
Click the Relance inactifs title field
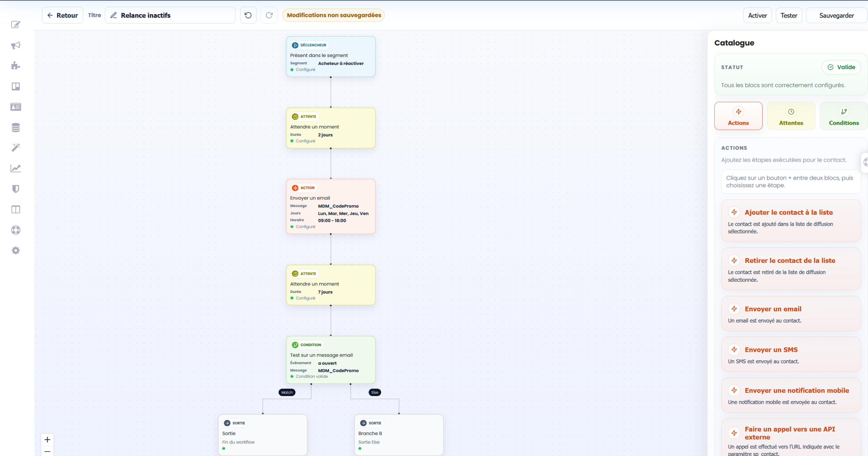click(170, 15)
